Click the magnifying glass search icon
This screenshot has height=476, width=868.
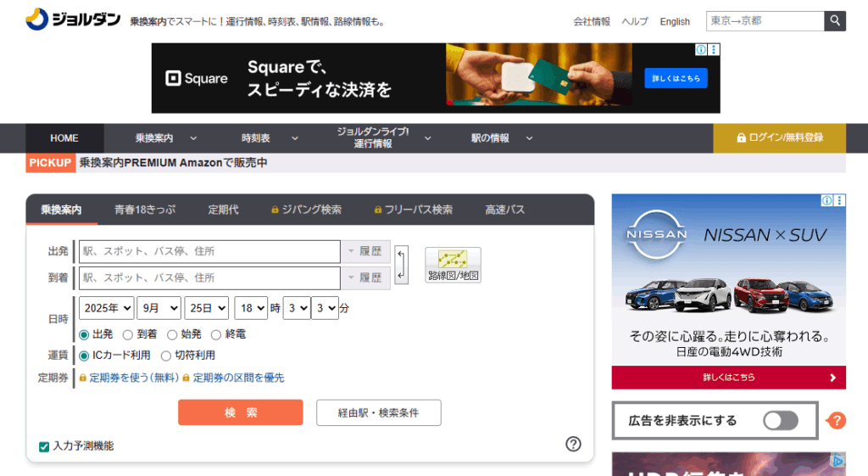pos(835,21)
